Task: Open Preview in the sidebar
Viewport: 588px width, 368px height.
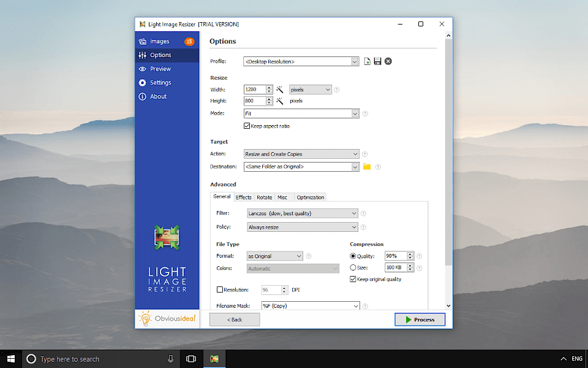Action: point(167,69)
